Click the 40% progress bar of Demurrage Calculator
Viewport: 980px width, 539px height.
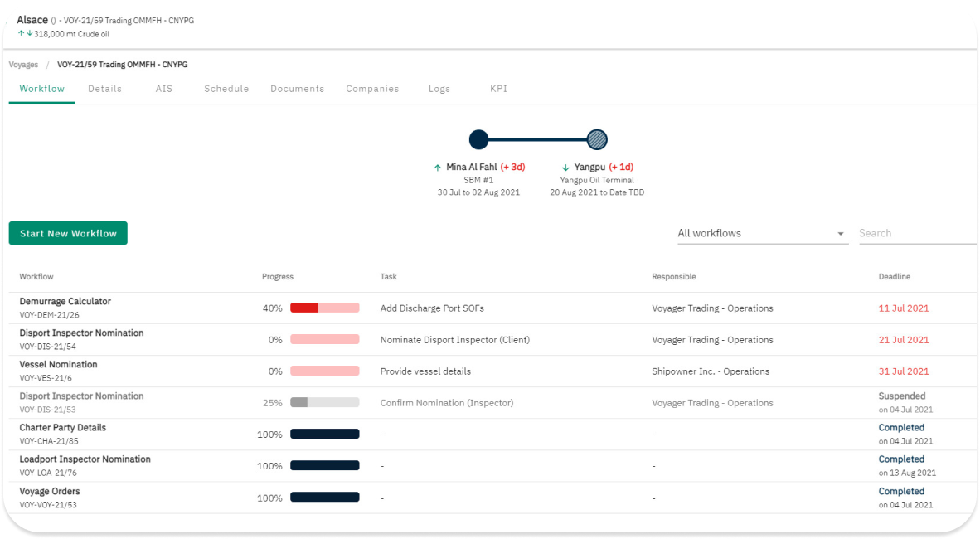click(325, 308)
